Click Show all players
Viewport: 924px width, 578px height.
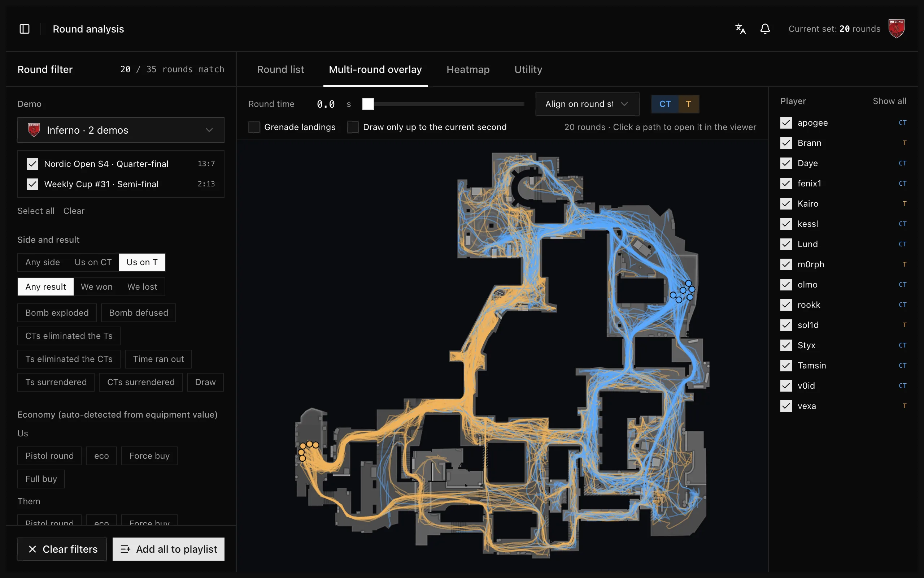tap(889, 101)
